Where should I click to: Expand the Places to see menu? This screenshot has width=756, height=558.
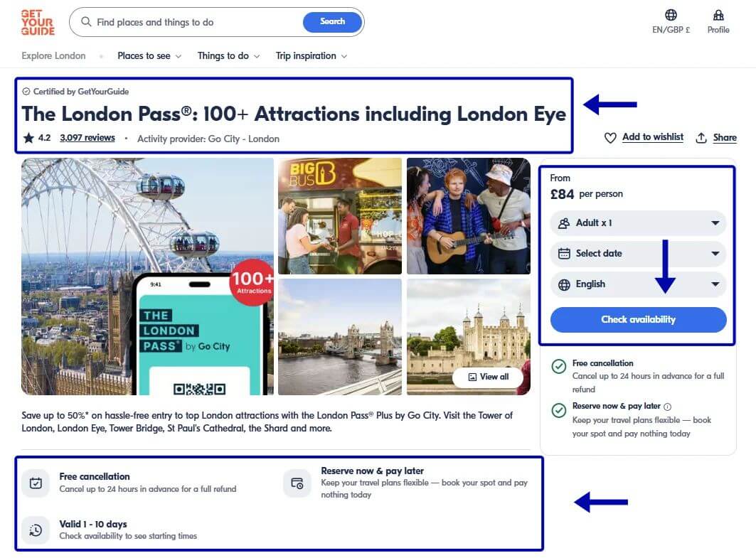tap(149, 56)
